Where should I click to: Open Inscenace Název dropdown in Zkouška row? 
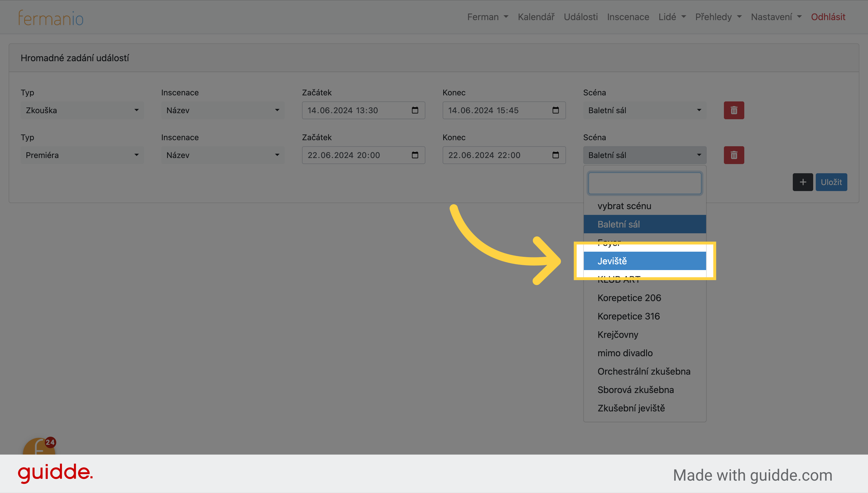coord(223,110)
